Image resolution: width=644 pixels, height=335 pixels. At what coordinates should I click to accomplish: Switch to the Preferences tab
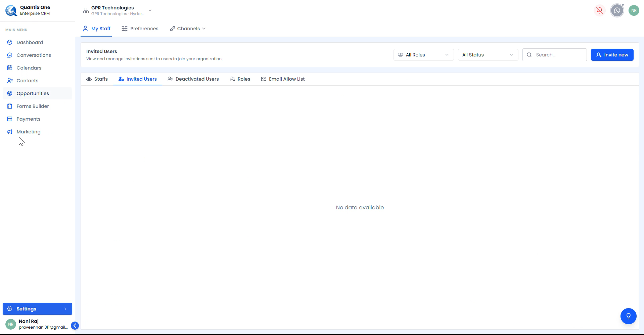[140, 29]
